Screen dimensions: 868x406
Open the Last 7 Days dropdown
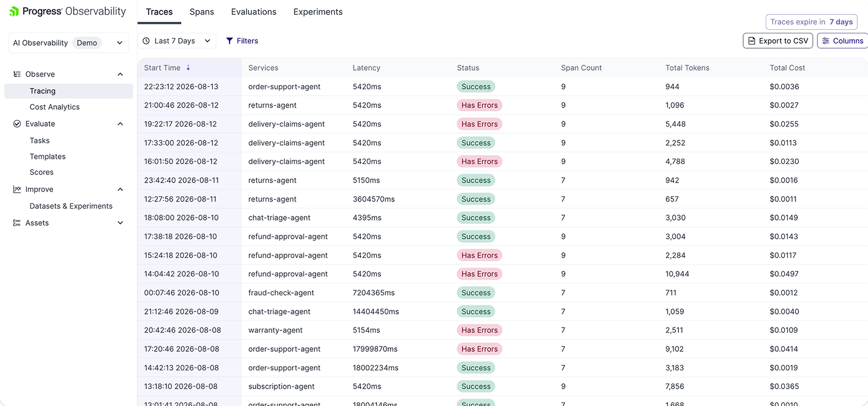coord(177,41)
